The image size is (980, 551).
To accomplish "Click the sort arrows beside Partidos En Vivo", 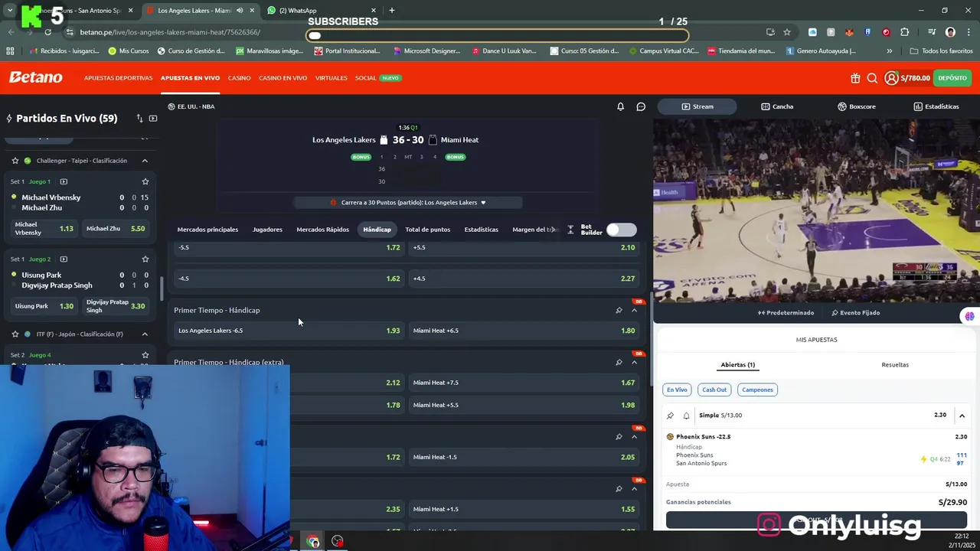I will (x=139, y=119).
